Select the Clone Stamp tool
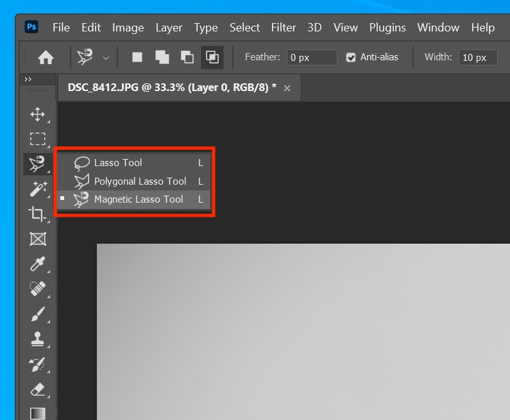Viewport: 510px width, 420px height. point(38,339)
